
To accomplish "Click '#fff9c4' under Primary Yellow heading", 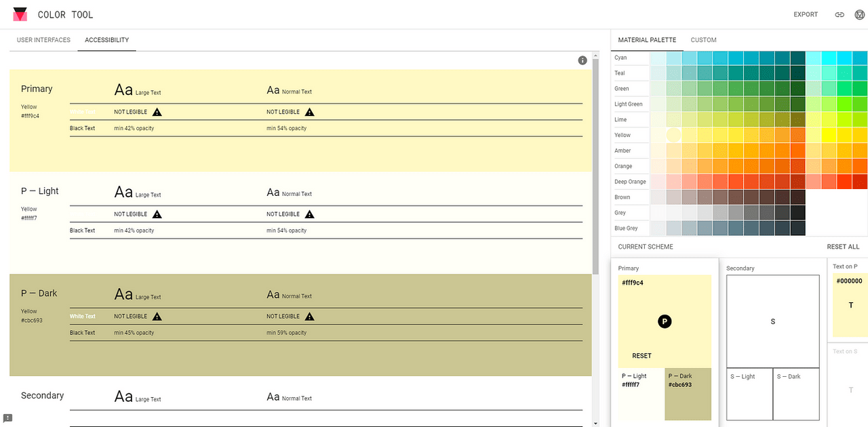I will [31, 116].
